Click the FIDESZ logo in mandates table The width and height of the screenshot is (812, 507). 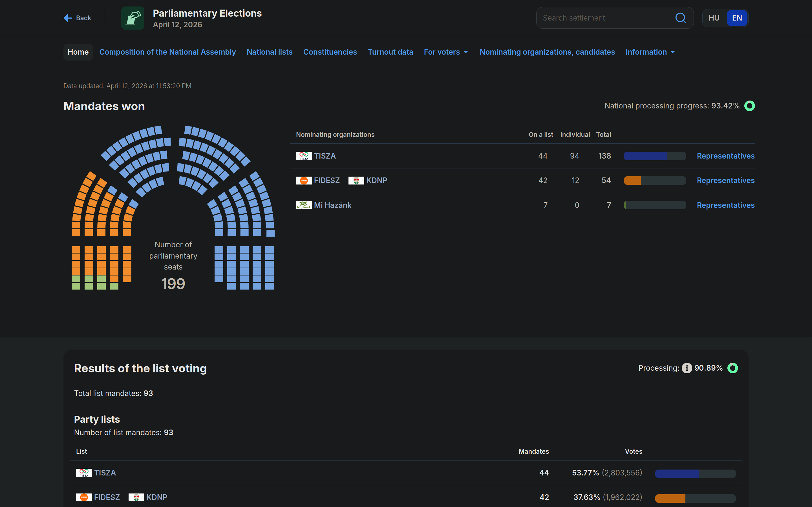[x=304, y=180]
